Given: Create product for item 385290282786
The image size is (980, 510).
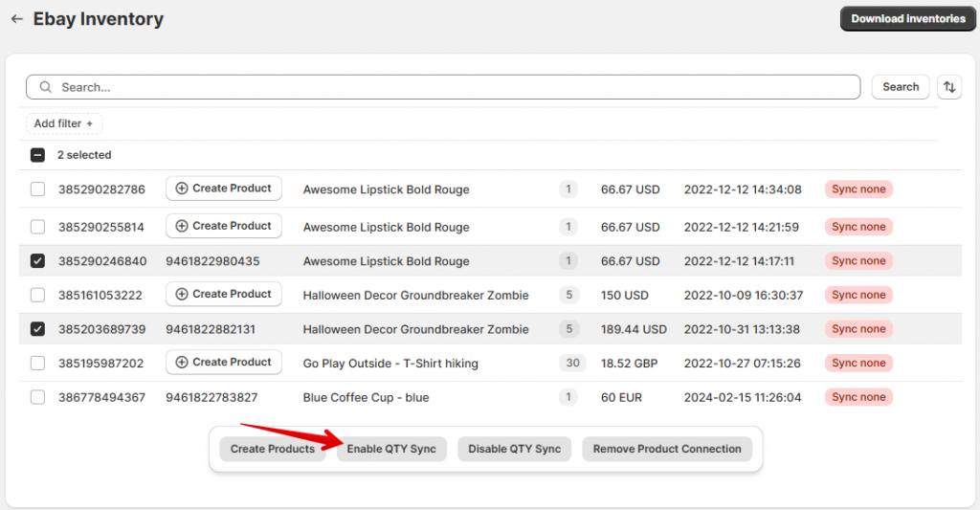Looking at the screenshot, I should click(x=224, y=188).
